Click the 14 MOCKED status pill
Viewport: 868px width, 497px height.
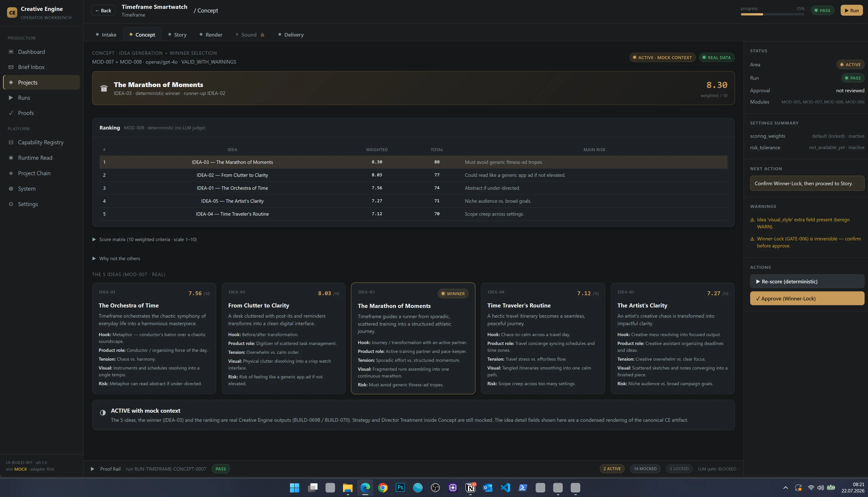(645, 469)
